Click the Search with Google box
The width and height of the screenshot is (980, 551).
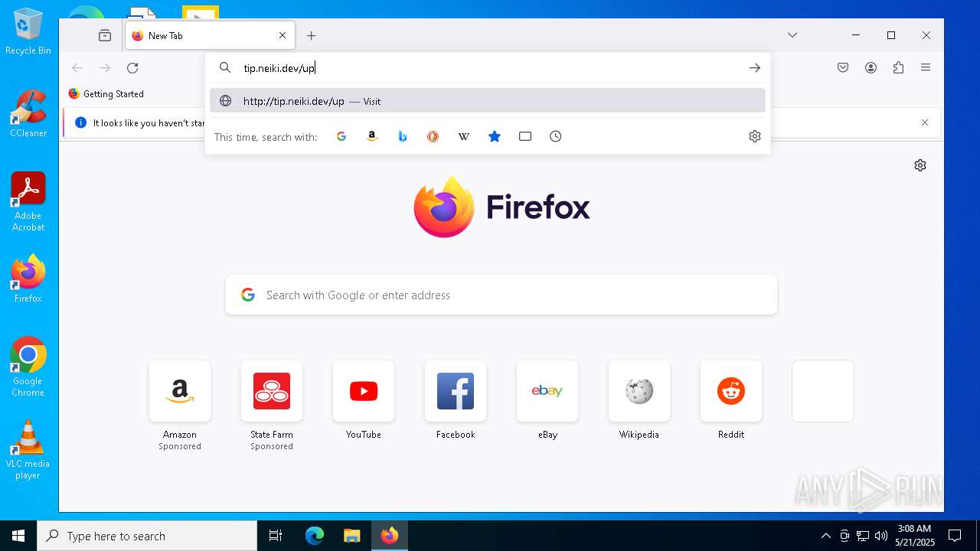pyautogui.click(x=501, y=295)
